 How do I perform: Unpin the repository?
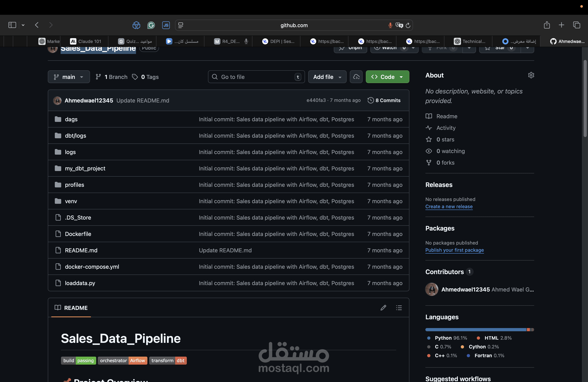pyautogui.click(x=350, y=48)
